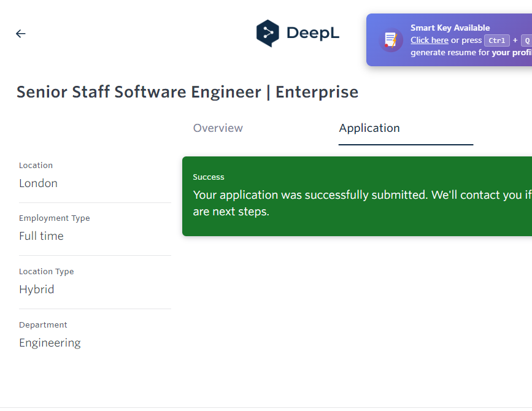Click the Smart Key Available heading
Screen dimensions: 532x411
coord(450,28)
